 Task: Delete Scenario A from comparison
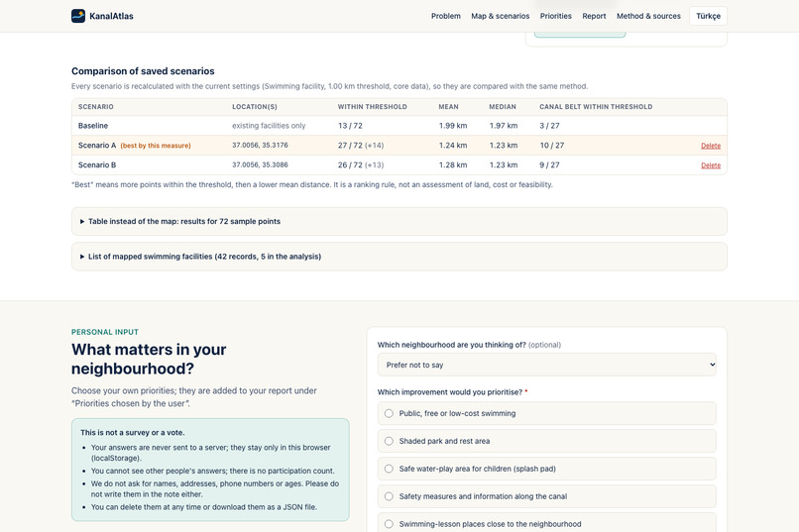[711, 146]
